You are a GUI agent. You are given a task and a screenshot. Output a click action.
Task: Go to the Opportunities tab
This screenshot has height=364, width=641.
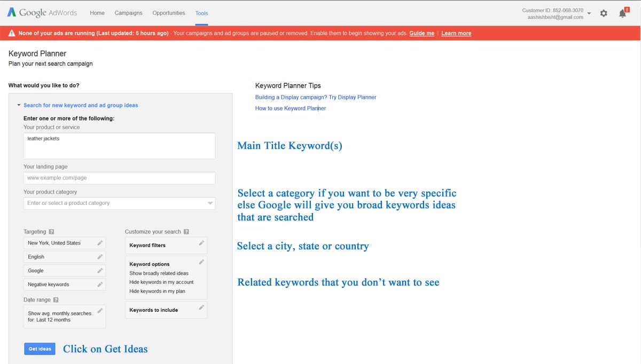tap(169, 13)
